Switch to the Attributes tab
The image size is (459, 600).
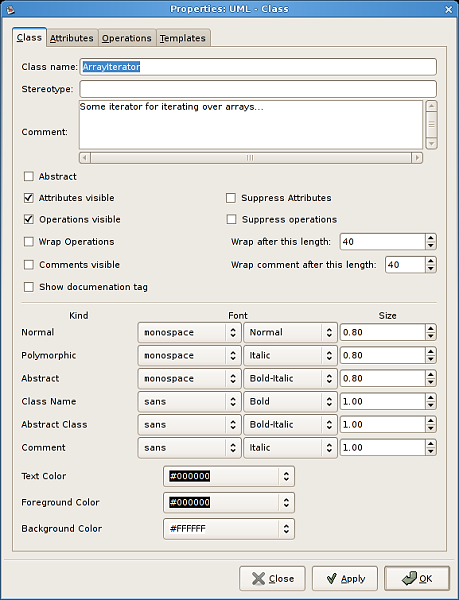[x=72, y=38]
